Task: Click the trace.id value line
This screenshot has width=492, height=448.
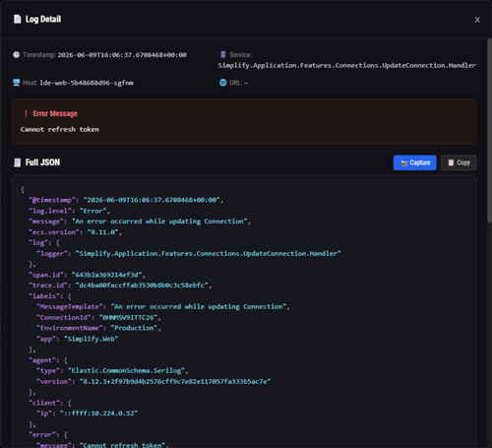Action: (120, 286)
